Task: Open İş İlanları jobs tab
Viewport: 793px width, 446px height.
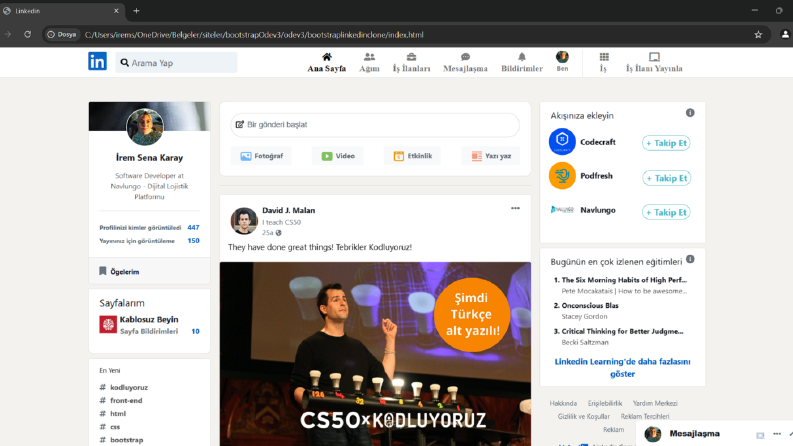Action: pyautogui.click(x=412, y=63)
